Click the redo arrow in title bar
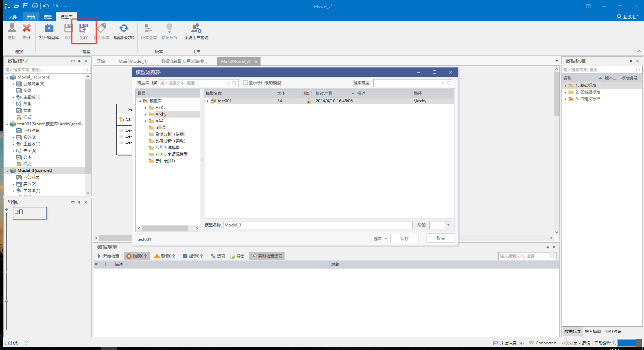Image resolution: width=644 pixels, height=350 pixels. pos(55,6)
